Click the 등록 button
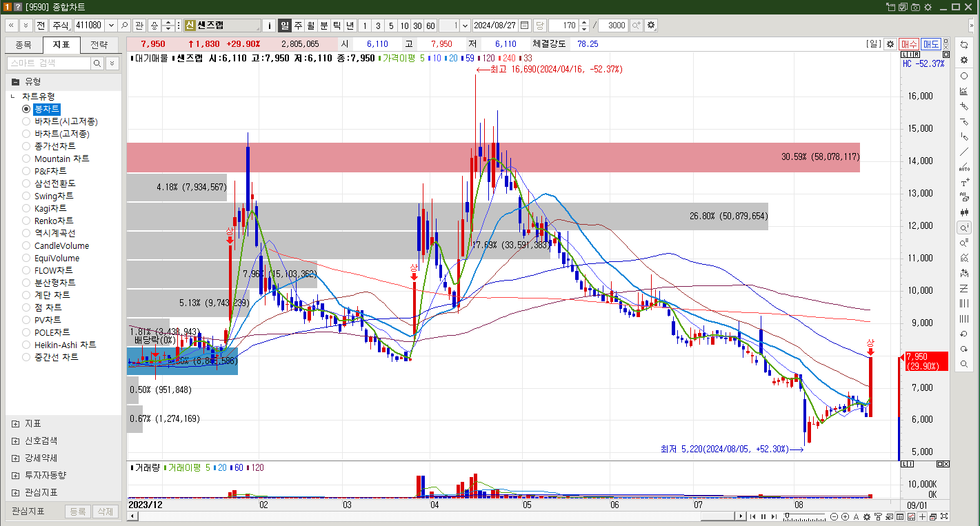The height and width of the screenshot is (526, 980). (x=78, y=512)
